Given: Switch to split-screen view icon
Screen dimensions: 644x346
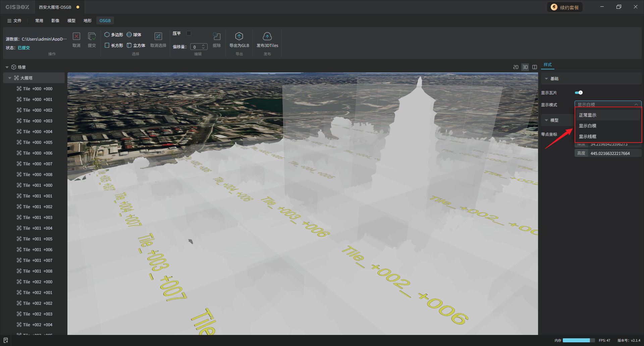Looking at the screenshot, I should (x=535, y=67).
